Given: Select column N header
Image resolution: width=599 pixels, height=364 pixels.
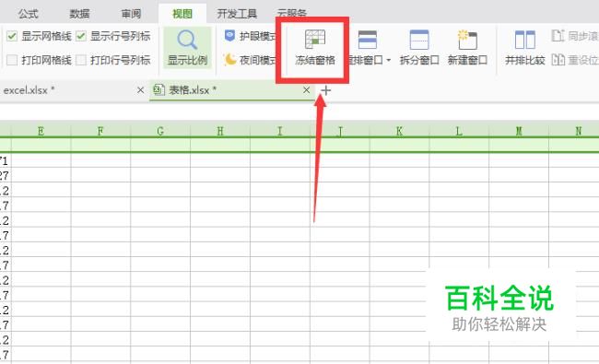Looking at the screenshot, I should pos(574,131).
